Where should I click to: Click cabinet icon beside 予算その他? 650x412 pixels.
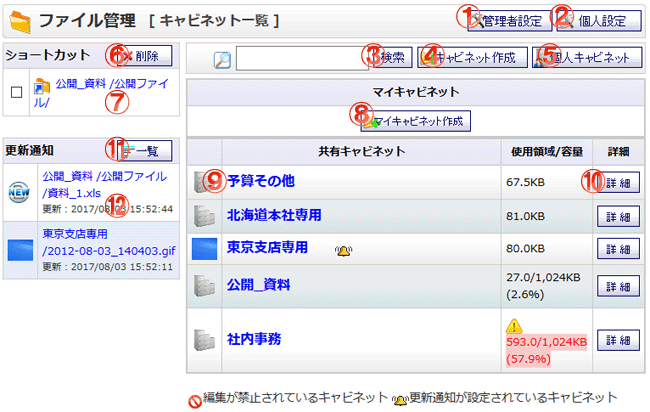pos(204,182)
